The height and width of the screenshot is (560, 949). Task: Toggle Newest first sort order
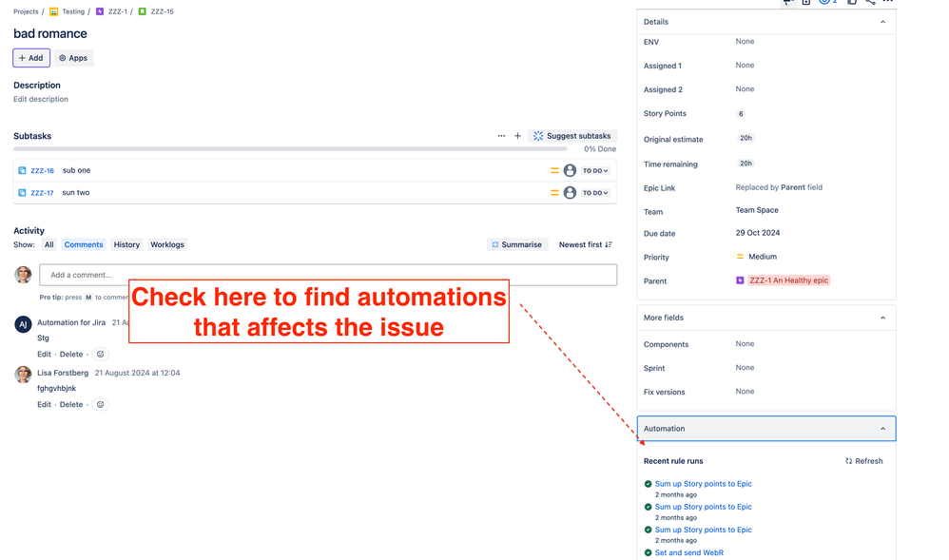point(585,244)
